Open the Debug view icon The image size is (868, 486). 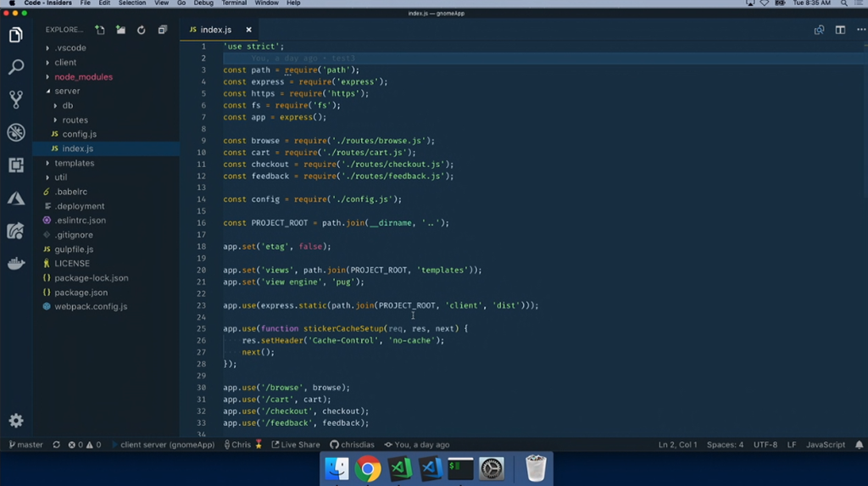click(x=16, y=132)
